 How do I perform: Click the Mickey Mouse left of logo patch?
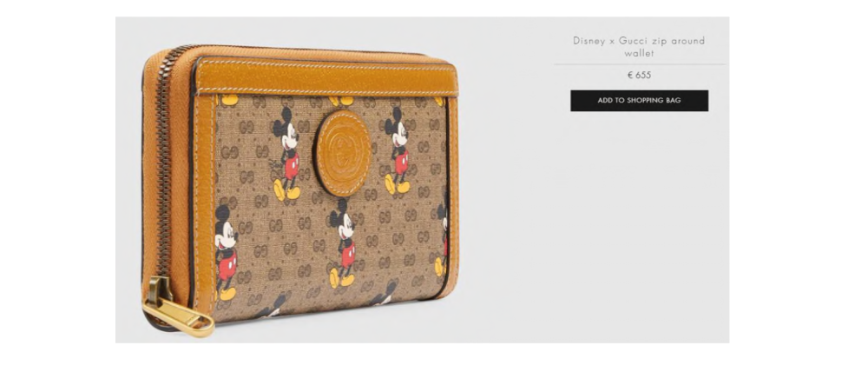(x=286, y=153)
